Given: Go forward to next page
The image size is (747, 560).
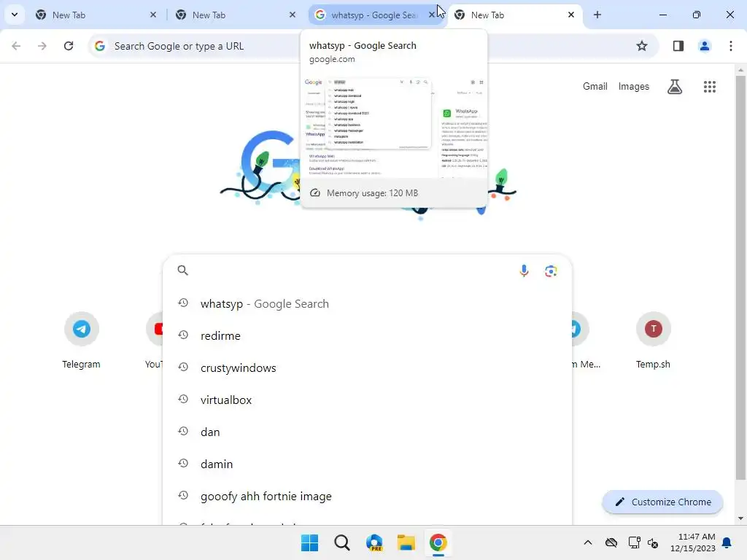Looking at the screenshot, I should (x=42, y=46).
